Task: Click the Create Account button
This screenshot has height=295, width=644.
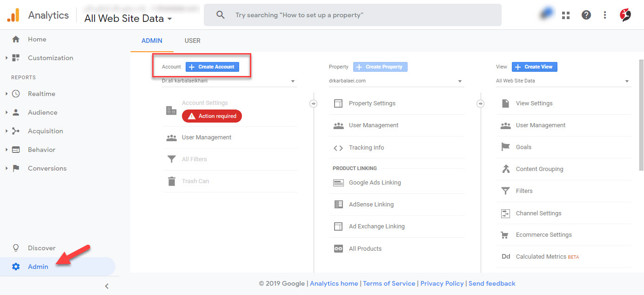Action: point(212,67)
